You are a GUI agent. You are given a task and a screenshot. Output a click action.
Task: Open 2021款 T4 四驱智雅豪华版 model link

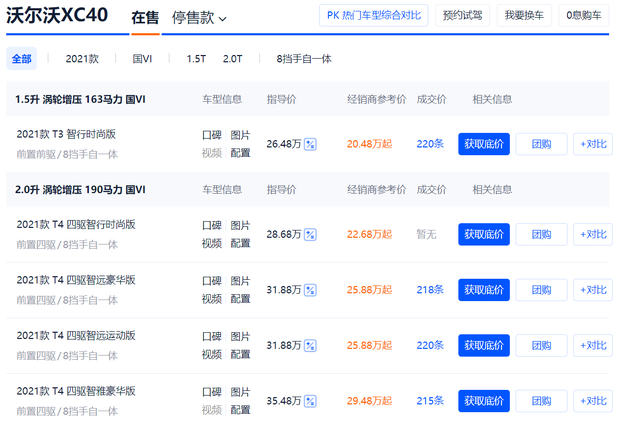76,391
